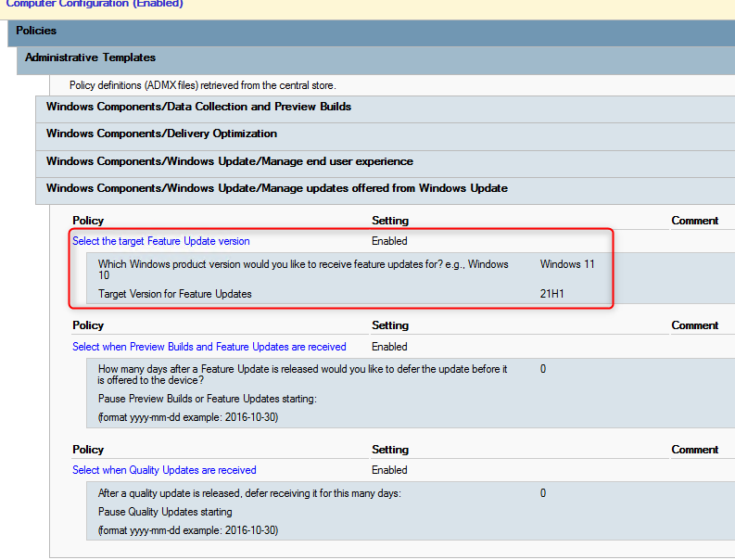The image size is (735, 560).
Task: Click format example text under Pause Quality Updates
Action: 188,530
